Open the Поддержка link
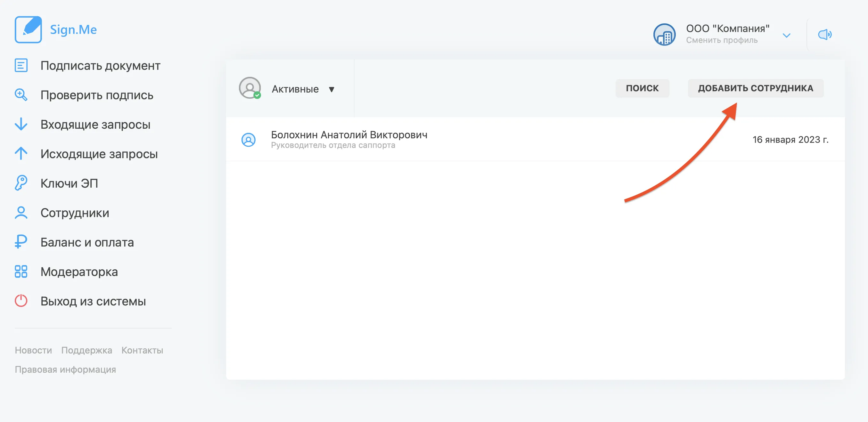Screen dimensions: 868x422 click(86, 350)
